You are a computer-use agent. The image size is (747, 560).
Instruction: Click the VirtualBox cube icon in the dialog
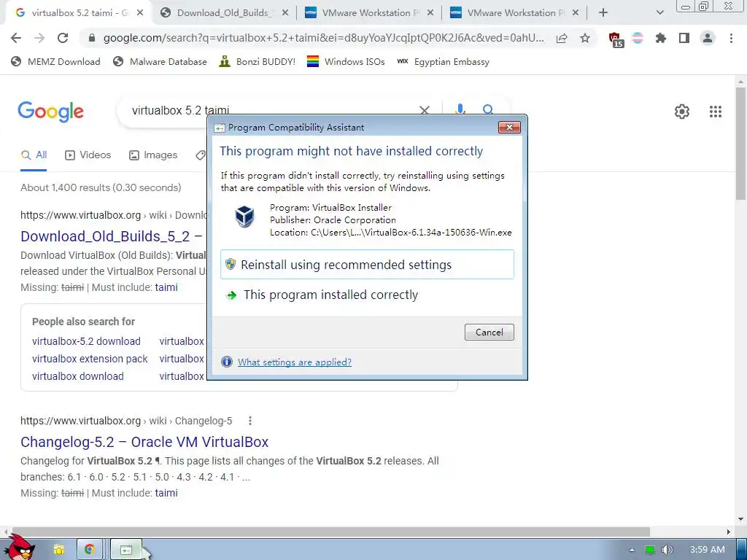click(x=245, y=217)
